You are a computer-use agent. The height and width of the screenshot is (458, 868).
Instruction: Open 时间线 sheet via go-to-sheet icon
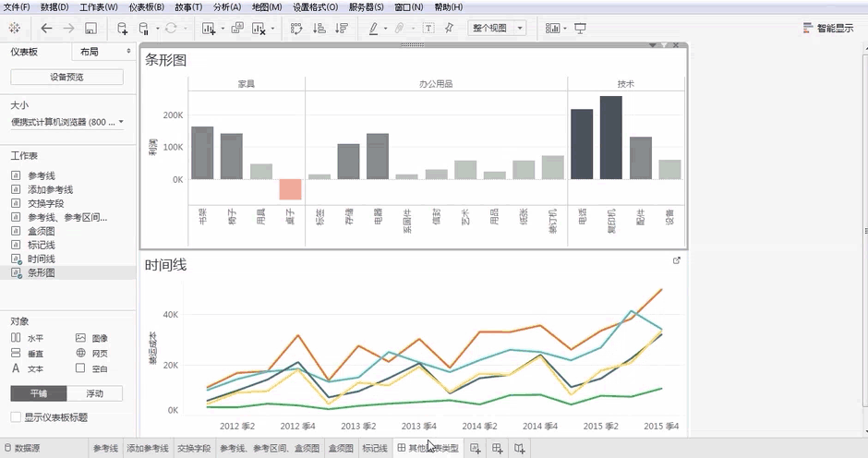click(x=677, y=261)
